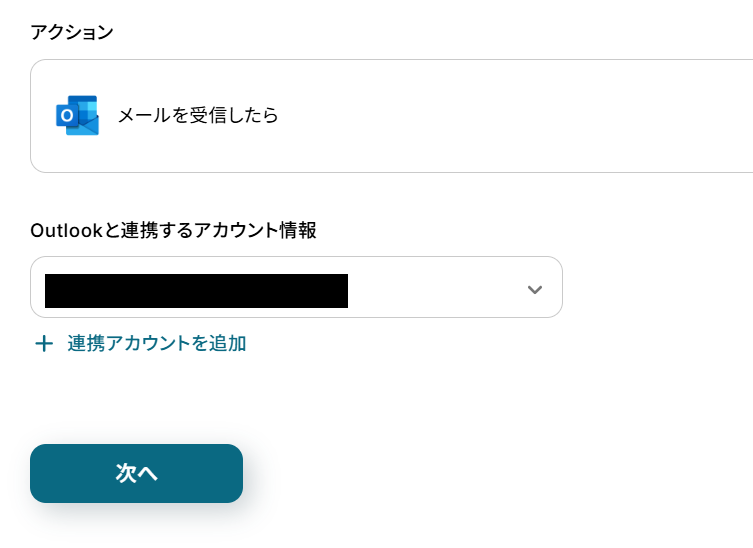The image size is (753, 548).
Task: Add a linked account via 連携アカウントを追加
Action: 156,344
